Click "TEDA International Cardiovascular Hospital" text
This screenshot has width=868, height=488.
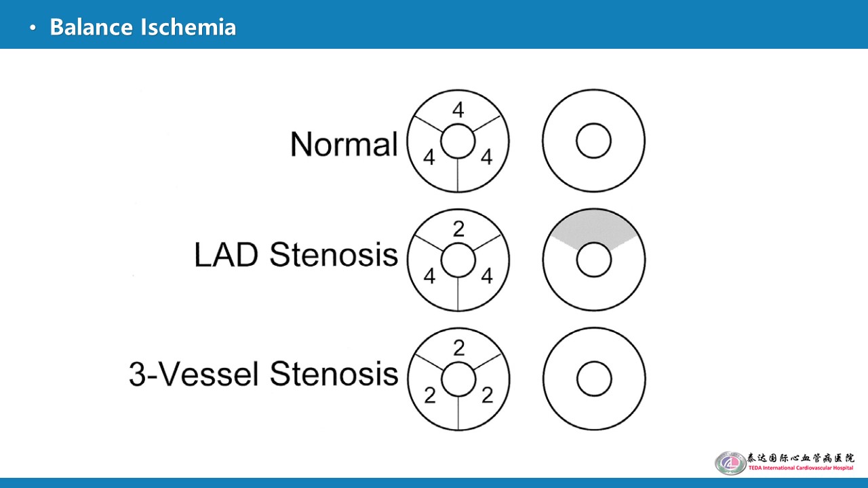click(x=801, y=468)
